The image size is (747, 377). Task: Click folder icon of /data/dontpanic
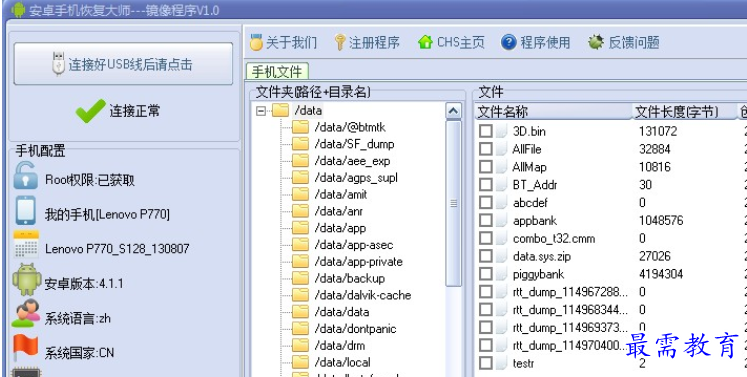coord(300,328)
